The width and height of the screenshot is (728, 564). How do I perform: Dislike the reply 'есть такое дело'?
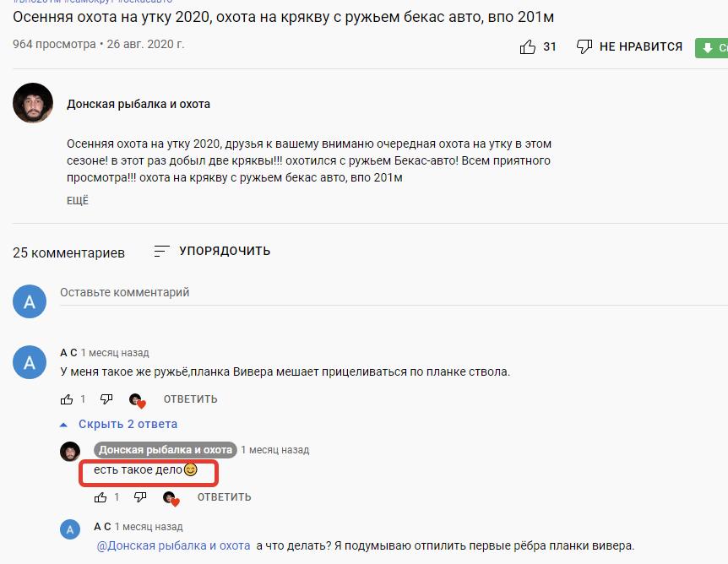coord(140,497)
